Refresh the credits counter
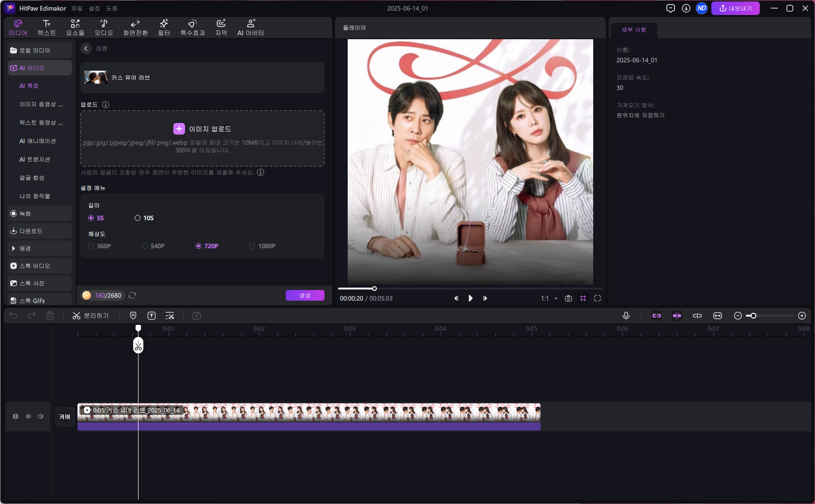Screen dimensions: 815x504 [x=132, y=295]
